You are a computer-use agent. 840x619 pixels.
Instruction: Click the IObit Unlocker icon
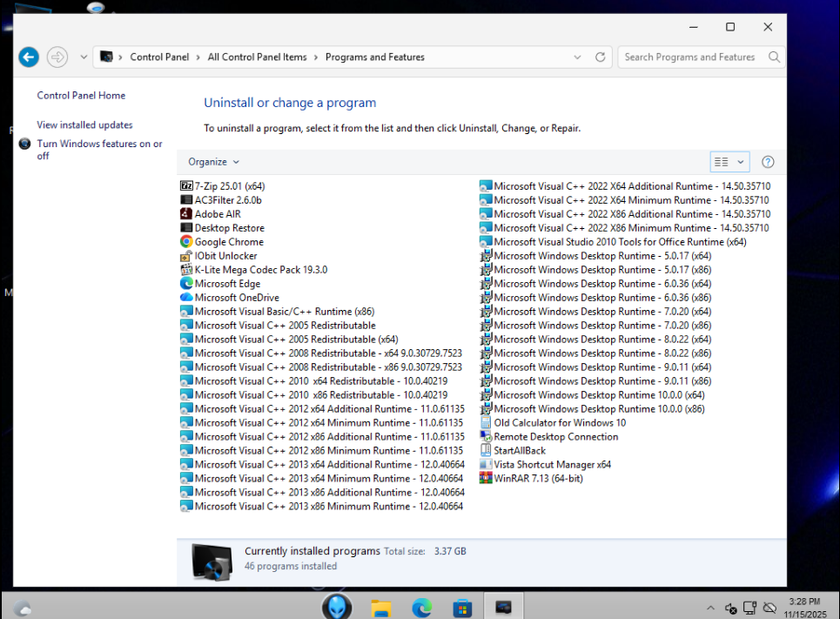186,256
